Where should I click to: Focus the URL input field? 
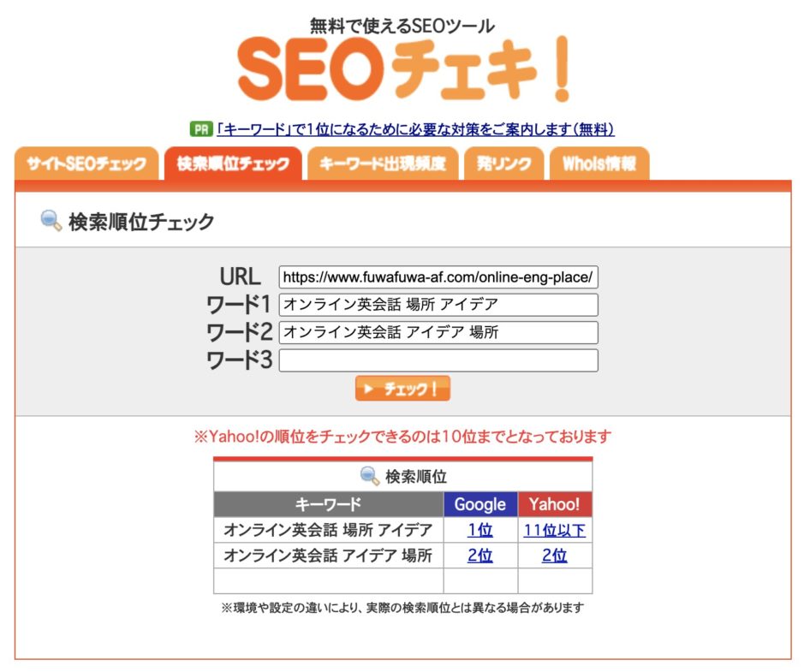point(438,277)
